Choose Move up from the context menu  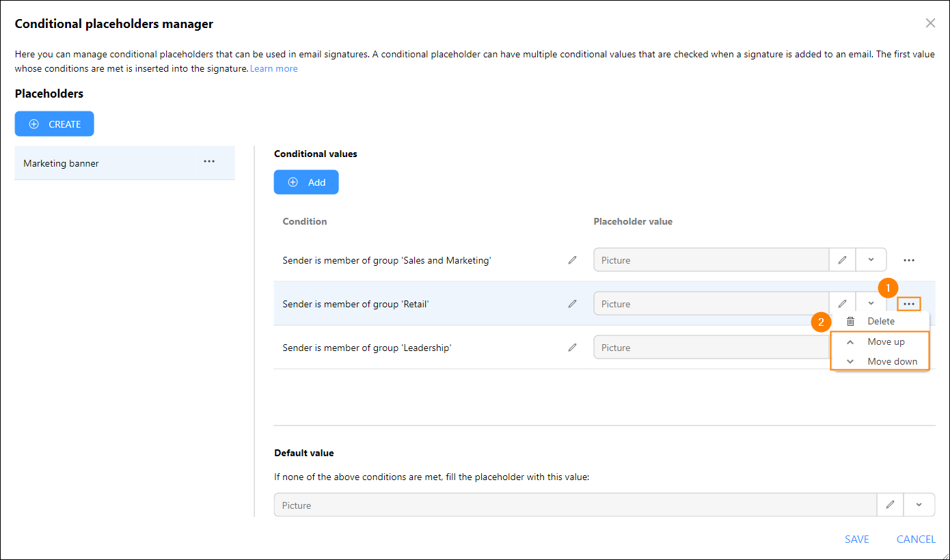pyautogui.click(x=880, y=341)
